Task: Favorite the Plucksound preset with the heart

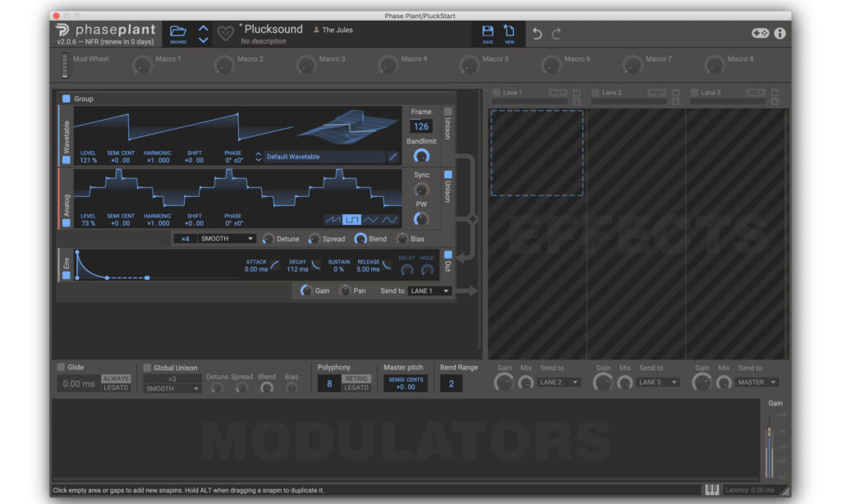Action: (x=225, y=33)
